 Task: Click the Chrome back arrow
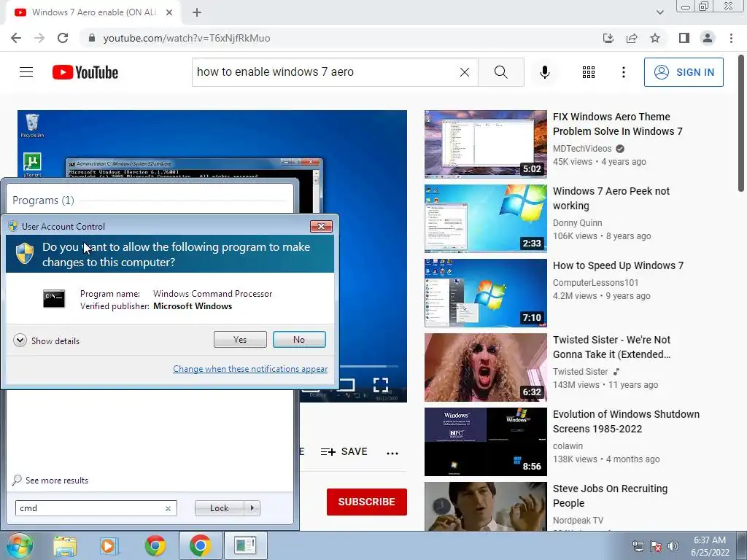[16, 38]
